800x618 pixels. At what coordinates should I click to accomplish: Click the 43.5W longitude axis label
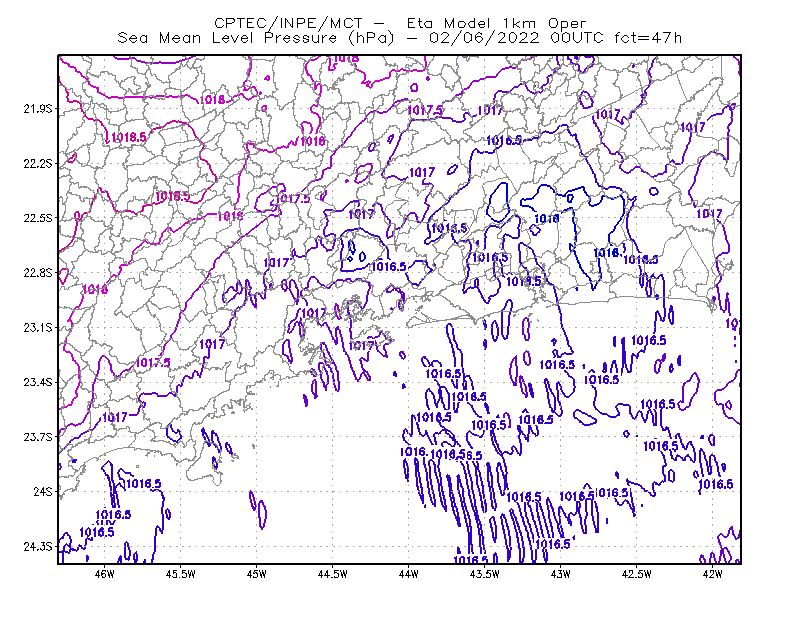(485, 574)
